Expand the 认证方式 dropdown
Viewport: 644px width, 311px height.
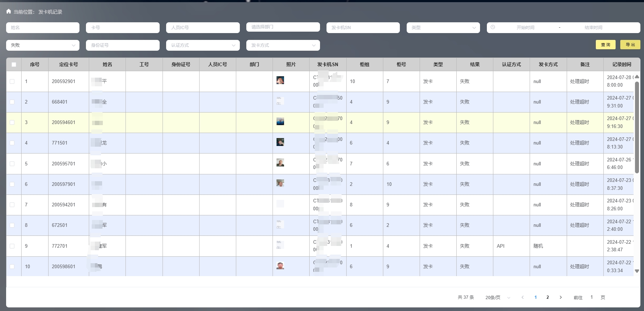203,45
